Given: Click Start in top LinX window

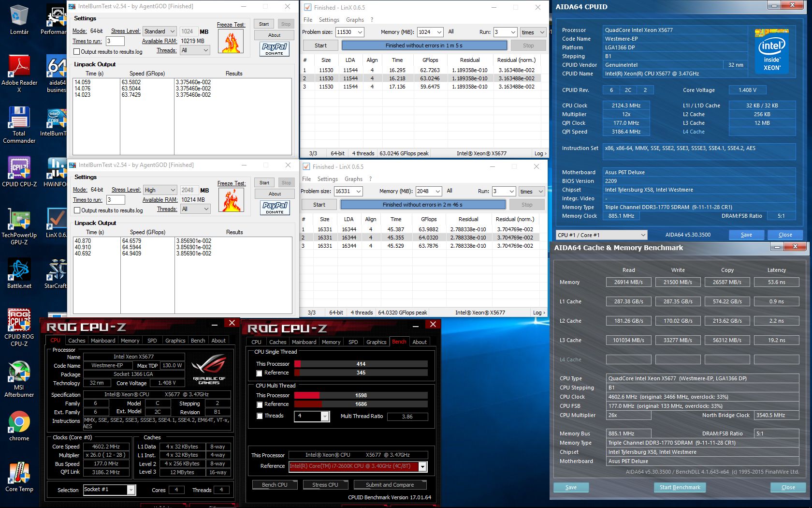Looking at the screenshot, I should click(x=320, y=45).
